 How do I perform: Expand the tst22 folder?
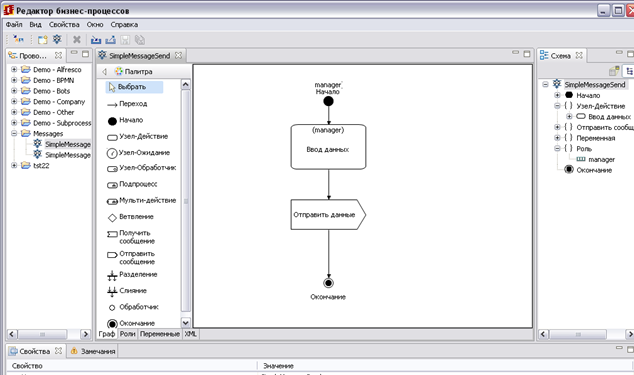tap(14, 165)
